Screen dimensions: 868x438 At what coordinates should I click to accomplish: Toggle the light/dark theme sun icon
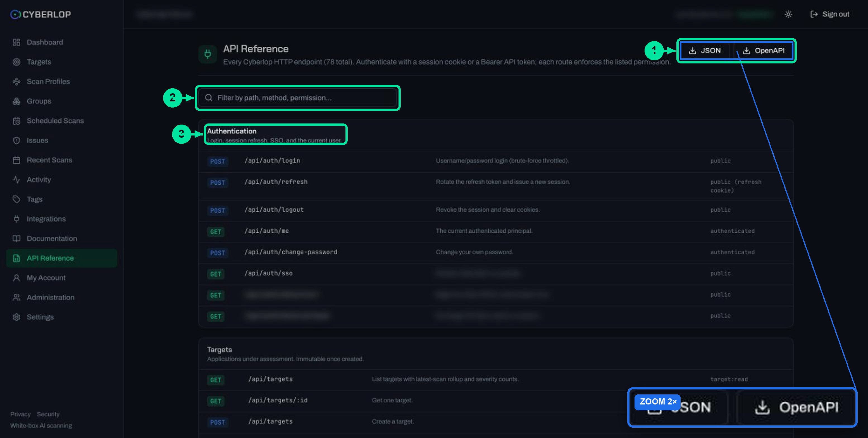(x=788, y=14)
